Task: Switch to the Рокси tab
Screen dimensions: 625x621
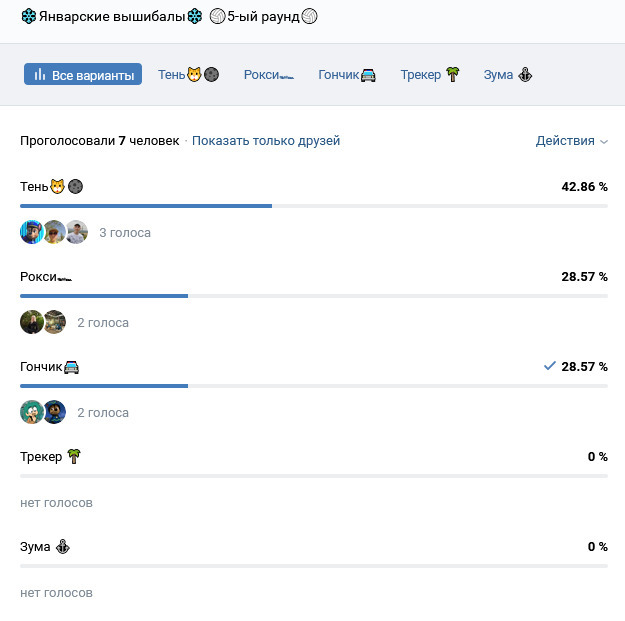Action: tap(269, 75)
